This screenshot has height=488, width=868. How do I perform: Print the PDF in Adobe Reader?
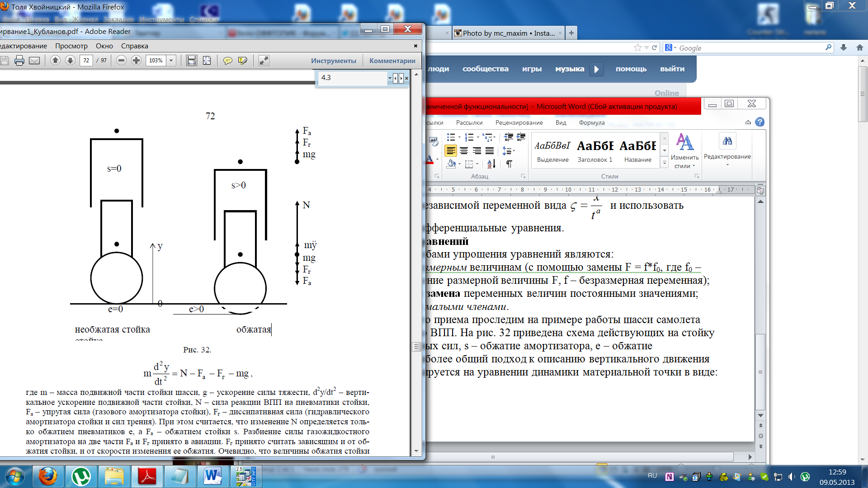coord(19,61)
